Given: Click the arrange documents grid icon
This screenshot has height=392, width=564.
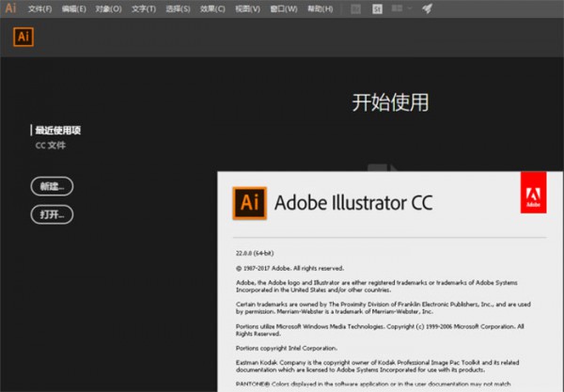Looking at the screenshot, I should pyautogui.click(x=397, y=8).
